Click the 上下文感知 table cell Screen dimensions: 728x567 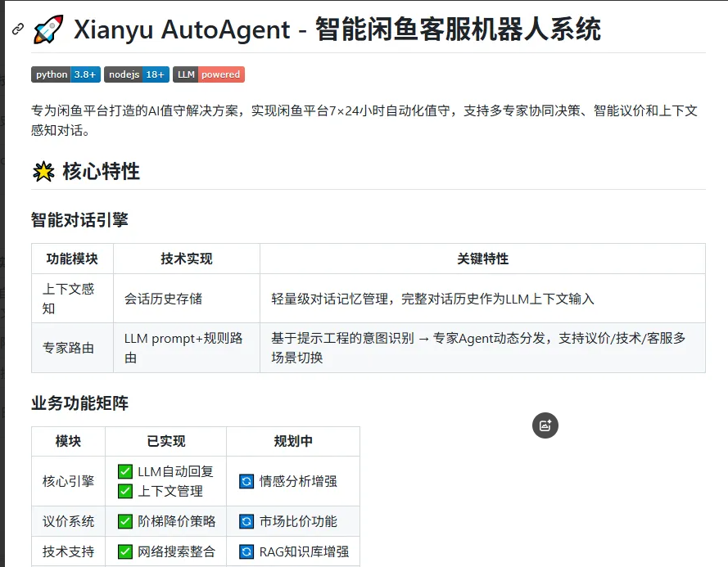pyautogui.click(x=72, y=299)
